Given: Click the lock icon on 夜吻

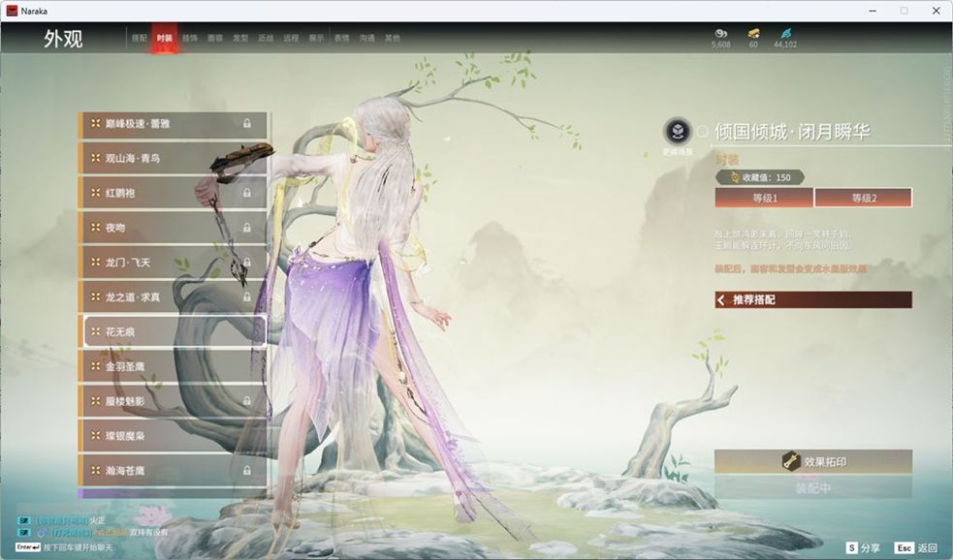Looking at the screenshot, I should (247, 228).
